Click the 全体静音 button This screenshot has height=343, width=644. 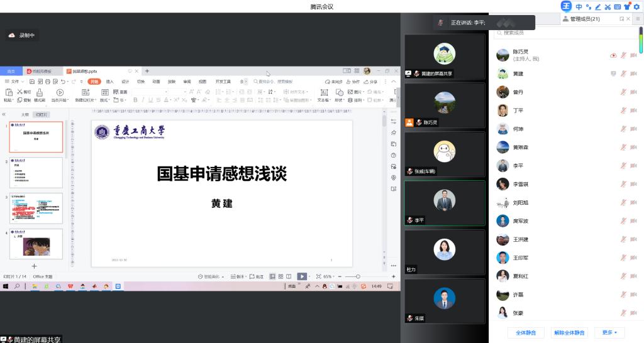[x=525, y=332]
